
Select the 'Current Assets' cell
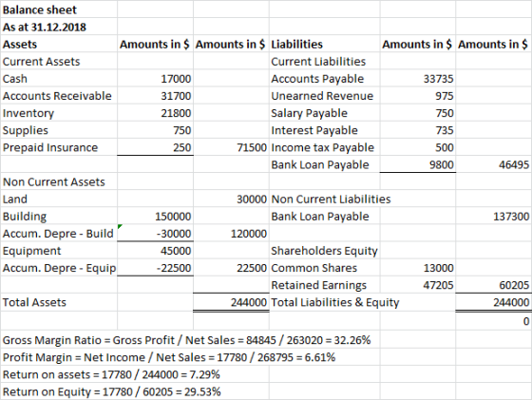[59, 61]
